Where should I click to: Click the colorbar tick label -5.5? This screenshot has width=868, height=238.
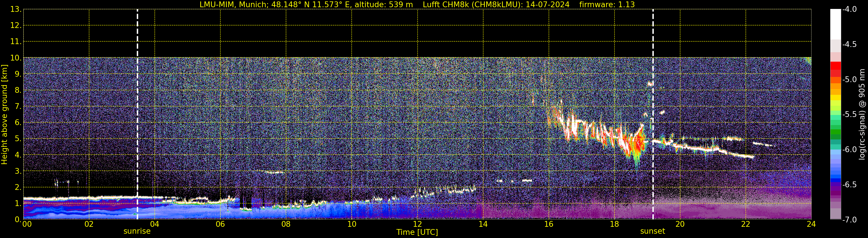pos(850,114)
